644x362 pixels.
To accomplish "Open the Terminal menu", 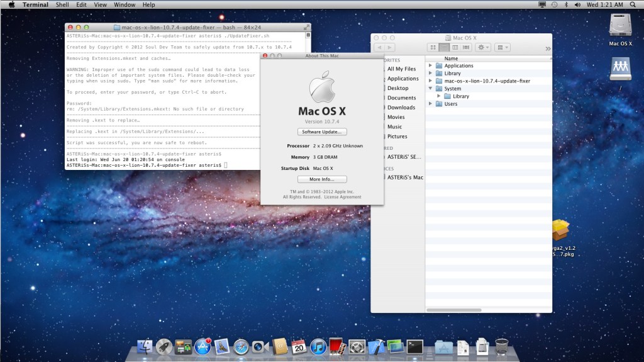I will [x=35, y=4].
